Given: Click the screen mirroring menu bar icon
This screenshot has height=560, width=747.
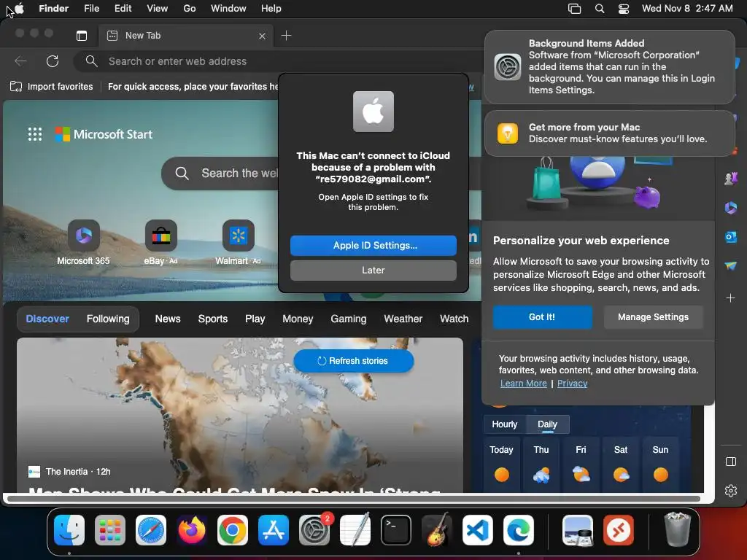Looking at the screenshot, I should (575, 9).
